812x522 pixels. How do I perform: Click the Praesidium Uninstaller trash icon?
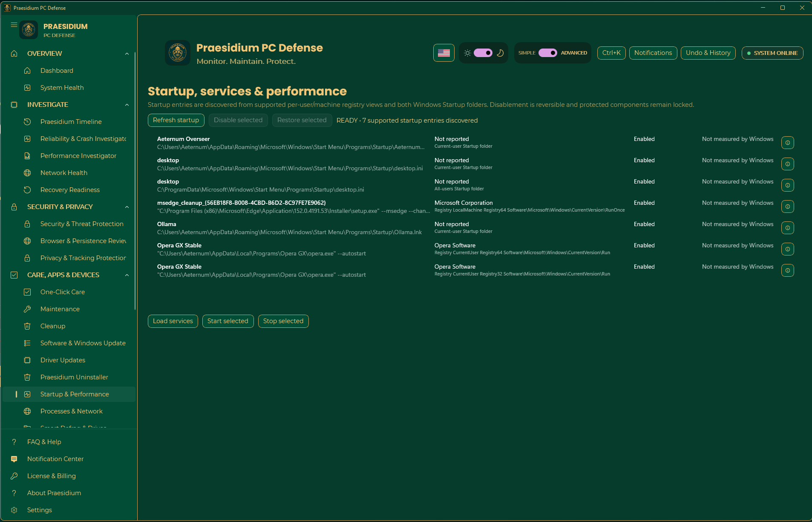pyautogui.click(x=27, y=377)
